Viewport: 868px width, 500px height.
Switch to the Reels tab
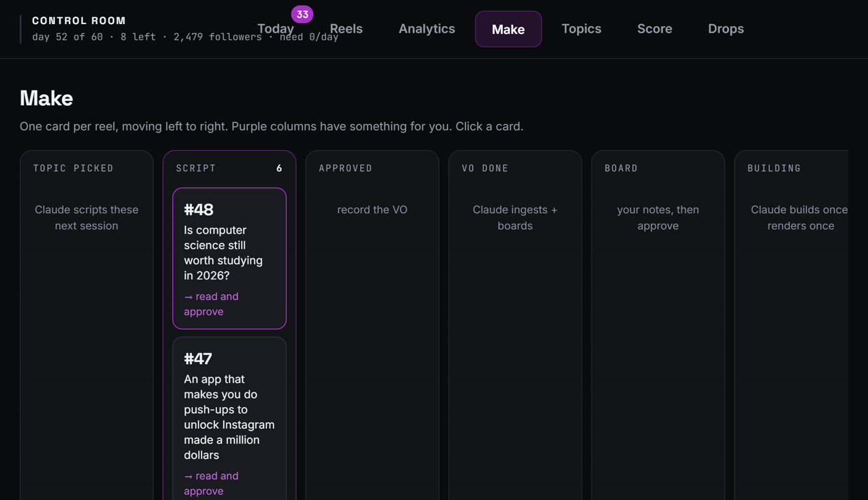click(346, 29)
